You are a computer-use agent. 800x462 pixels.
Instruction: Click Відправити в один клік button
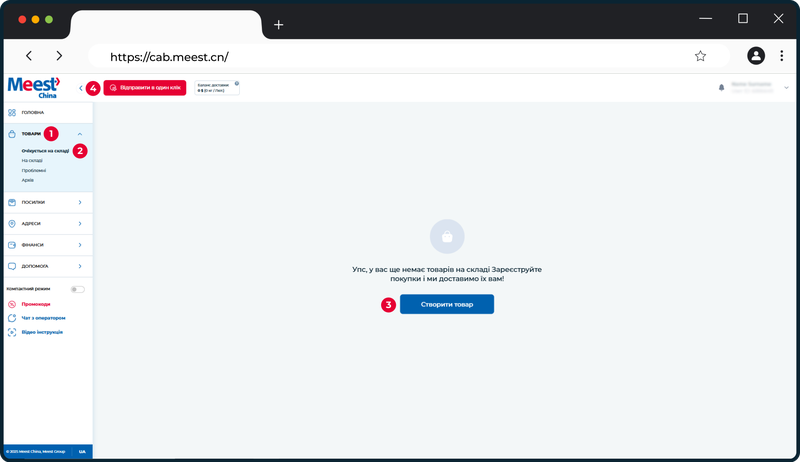point(145,88)
